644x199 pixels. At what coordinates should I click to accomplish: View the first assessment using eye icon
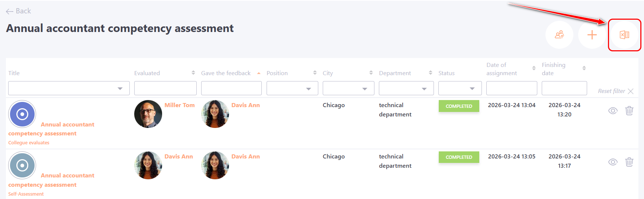click(x=613, y=111)
